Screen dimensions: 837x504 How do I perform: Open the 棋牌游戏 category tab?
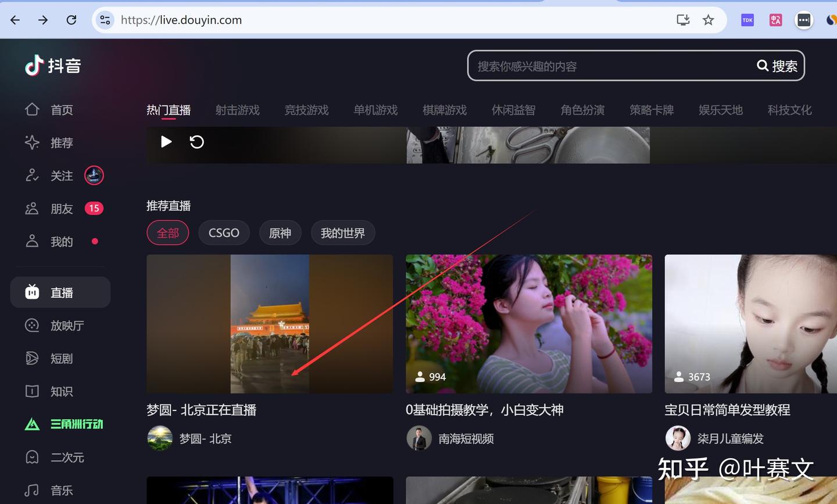tap(444, 110)
